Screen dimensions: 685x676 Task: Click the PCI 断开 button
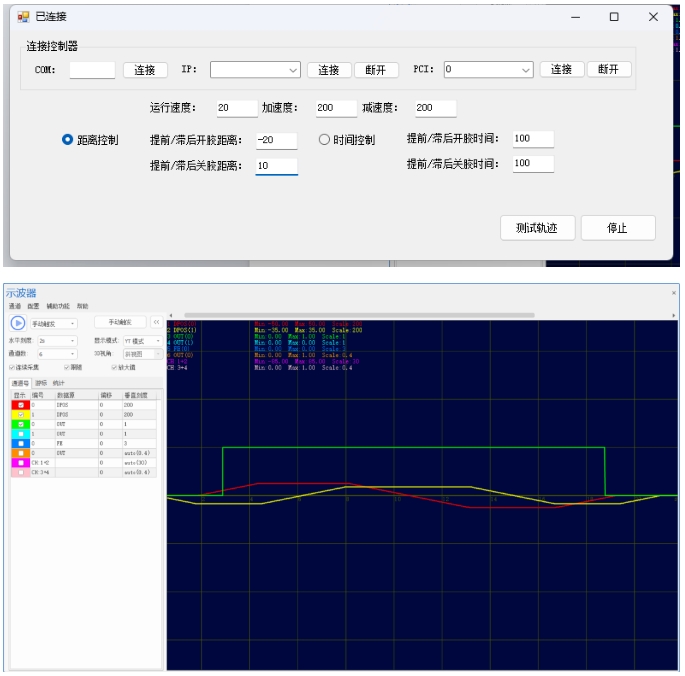pos(609,69)
